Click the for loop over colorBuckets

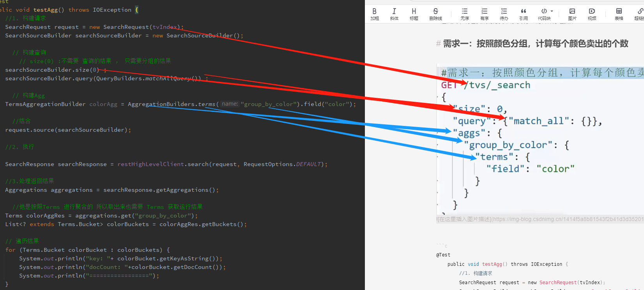[88, 250]
